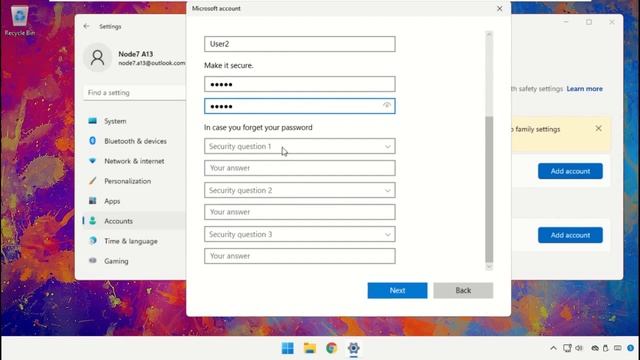Open File Explorer from taskbar

point(310,348)
